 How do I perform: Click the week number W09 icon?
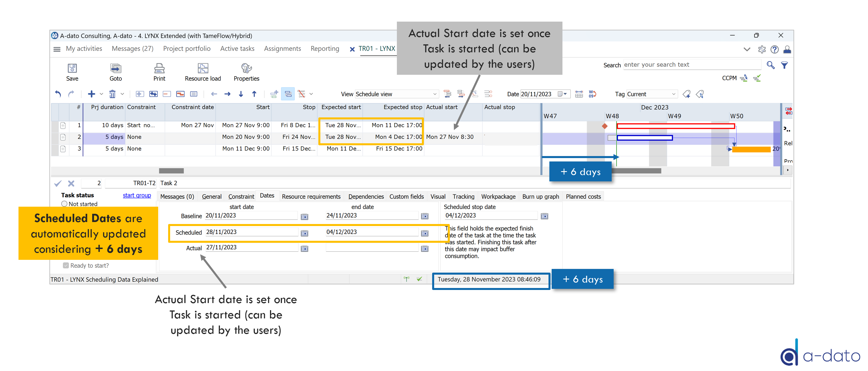click(x=592, y=94)
